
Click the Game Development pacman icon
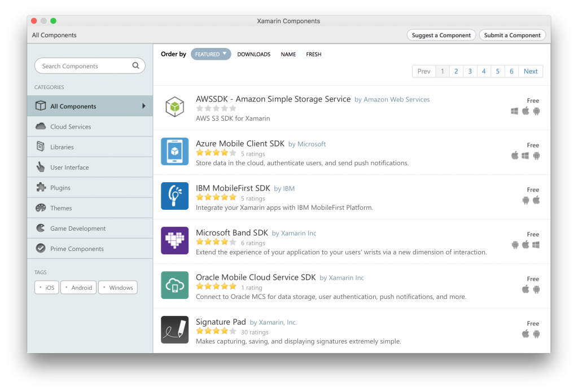[41, 228]
